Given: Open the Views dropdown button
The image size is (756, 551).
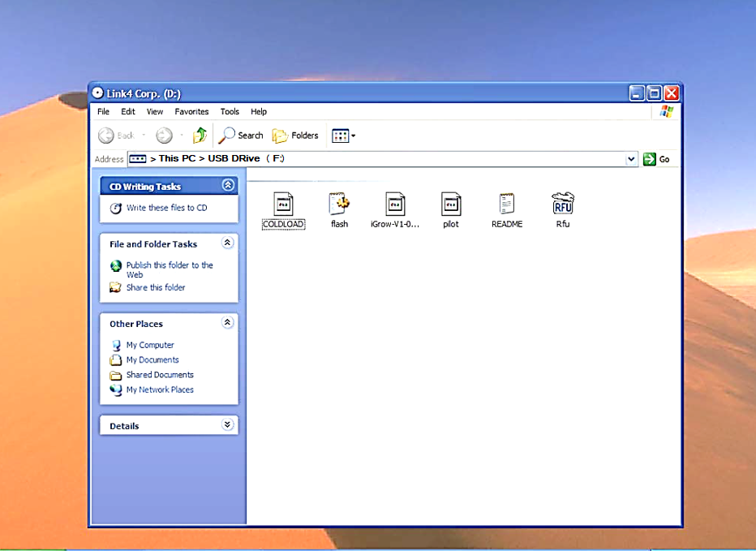Looking at the screenshot, I should [343, 136].
